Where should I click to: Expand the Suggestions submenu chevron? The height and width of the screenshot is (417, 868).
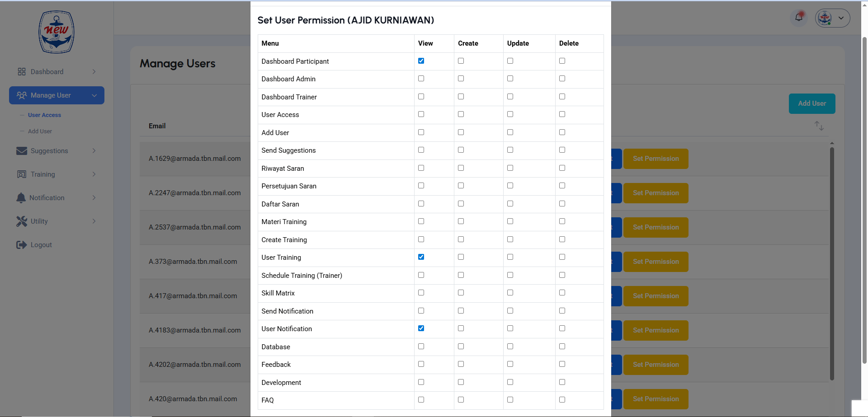(94, 151)
